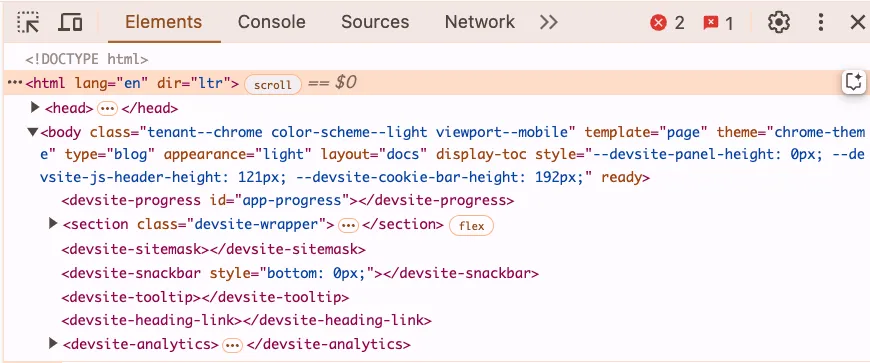
Task: Click the closing </head> tag
Action: (x=149, y=108)
